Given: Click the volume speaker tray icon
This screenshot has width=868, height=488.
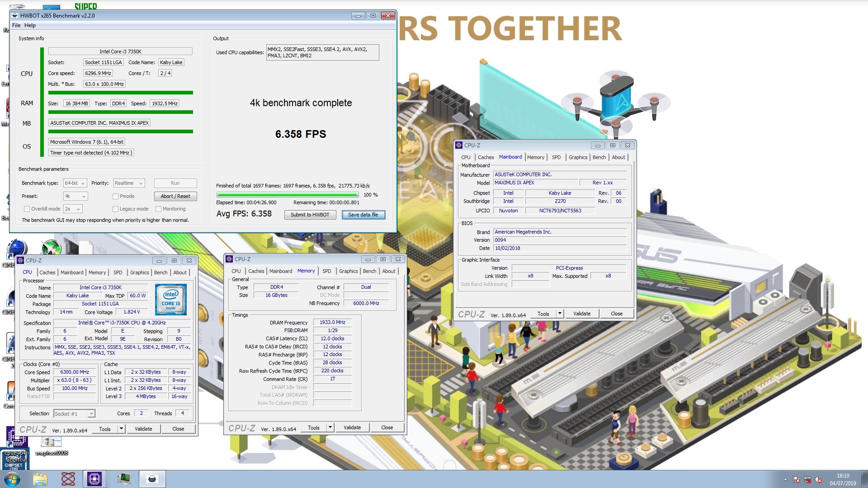Looking at the screenshot, I should 818,479.
